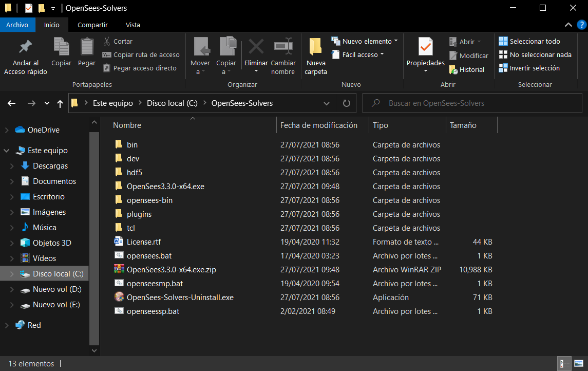This screenshot has width=588, height=371.
Task: Click the Copiar clipboard icon
Action: coord(62,46)
